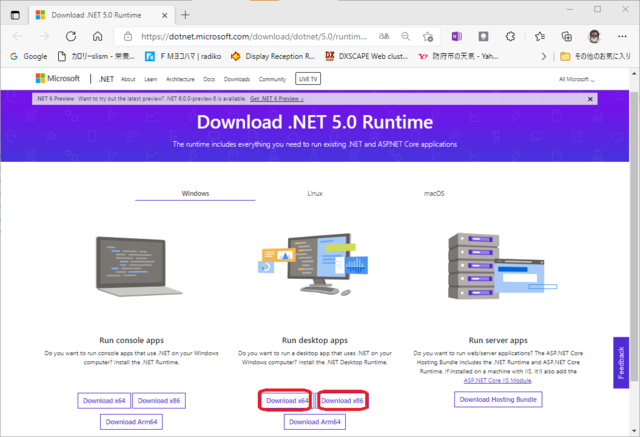
Task: Open the Favorites list icon
Action: coord(540,36)
